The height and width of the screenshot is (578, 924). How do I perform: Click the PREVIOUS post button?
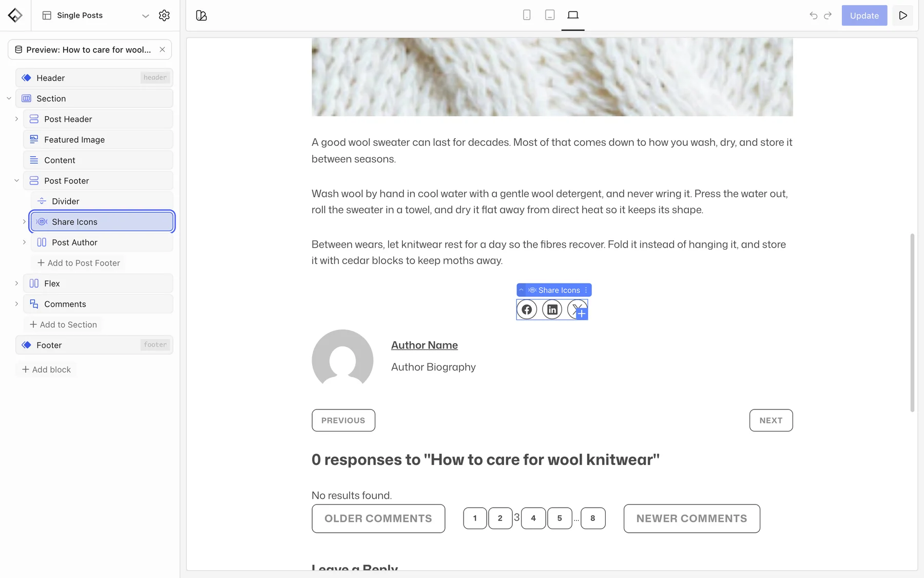343,420
